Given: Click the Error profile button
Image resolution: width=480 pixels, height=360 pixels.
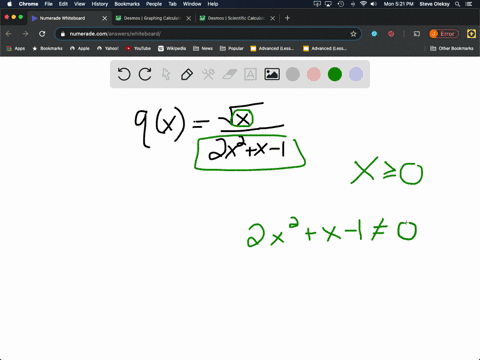Looking at the screenshot, I should (x=444, y=34).
